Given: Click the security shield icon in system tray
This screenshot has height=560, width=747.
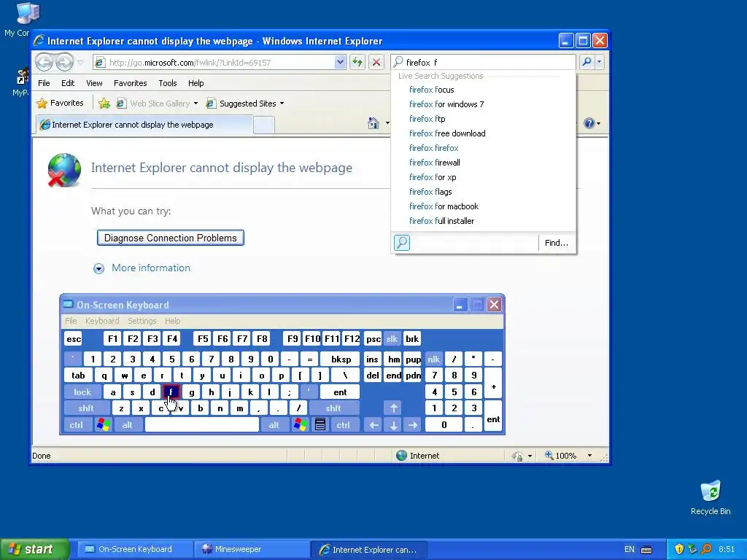Looking at the screenshot, I should [x=679, y=549].
